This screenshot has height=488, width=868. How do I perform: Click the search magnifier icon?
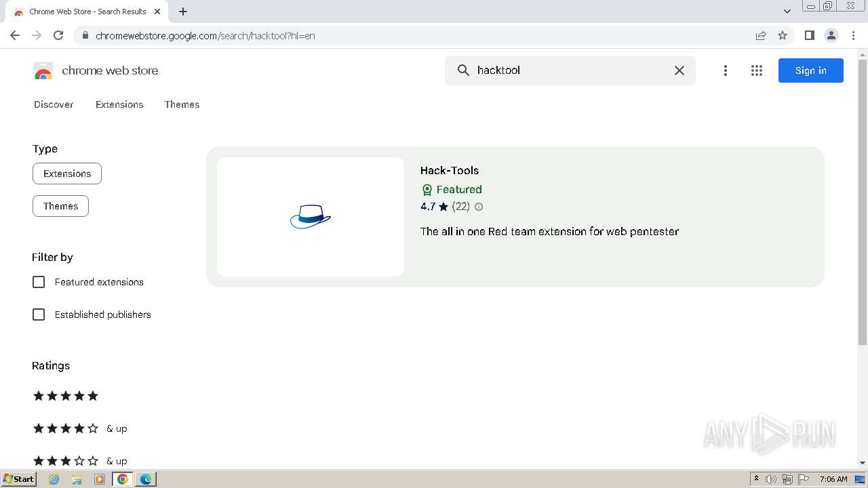[463, 70]
